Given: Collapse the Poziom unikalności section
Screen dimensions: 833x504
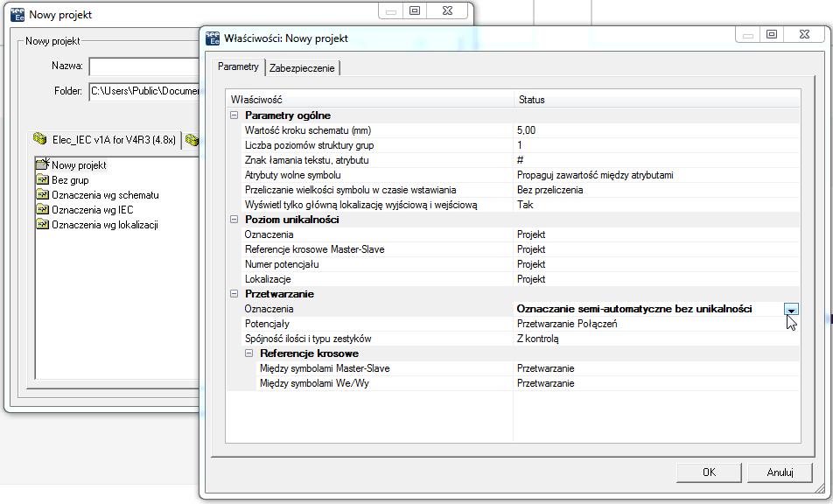Looking at the screenshot, I should coord(234,220).
